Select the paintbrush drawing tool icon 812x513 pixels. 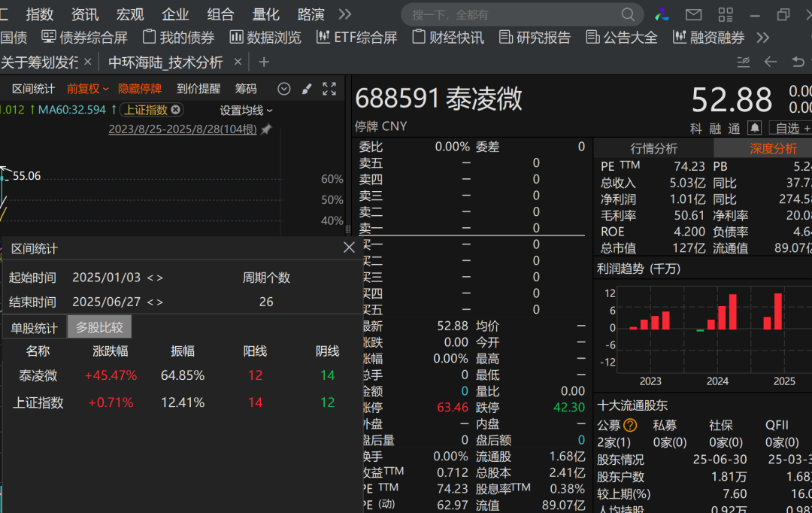(307, 89)
